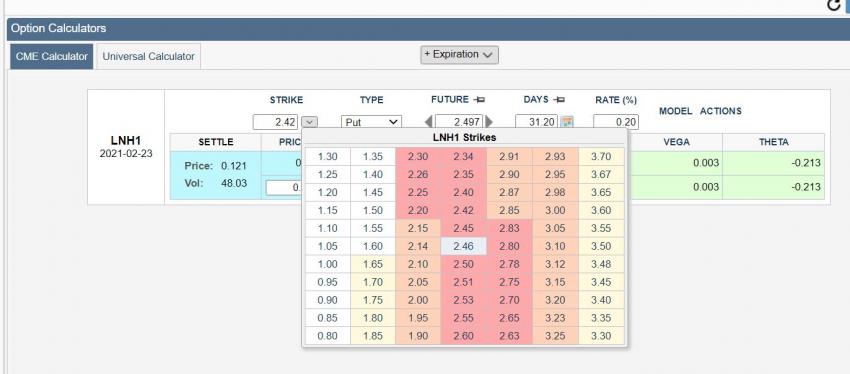Open the days calendar picker icon
This screenshot has width=850, height=374.
point(568,122)
